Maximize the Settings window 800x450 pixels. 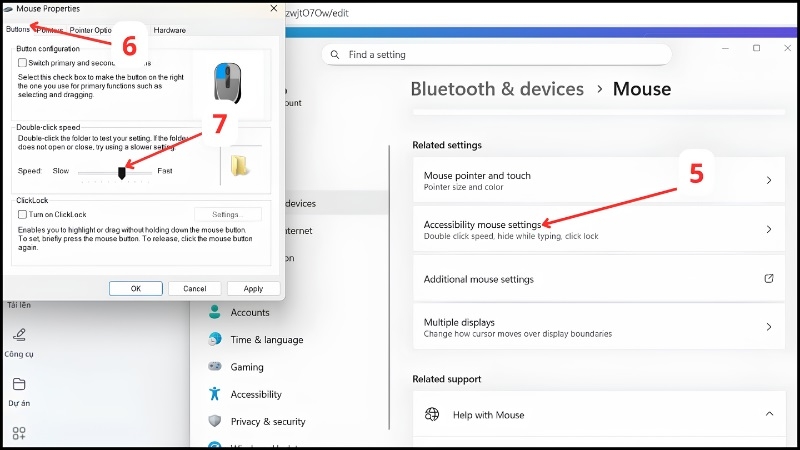click(757, 48)
